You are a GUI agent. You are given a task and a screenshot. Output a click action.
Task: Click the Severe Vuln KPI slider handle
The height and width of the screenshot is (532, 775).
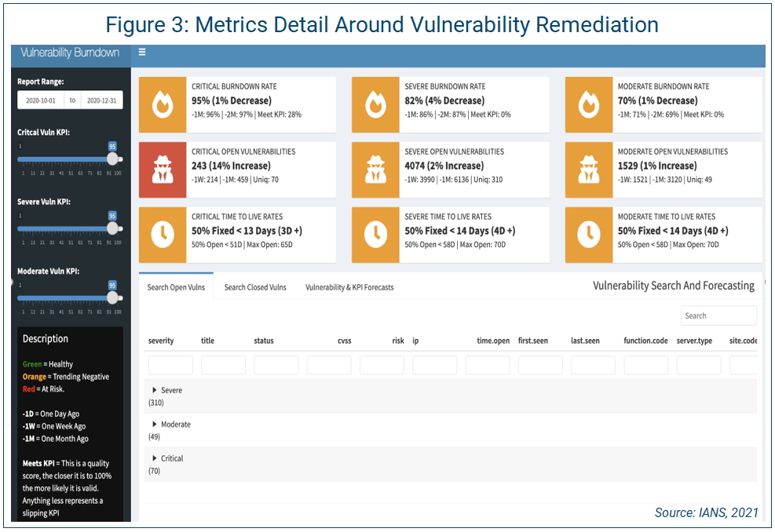tap(112, 227)
